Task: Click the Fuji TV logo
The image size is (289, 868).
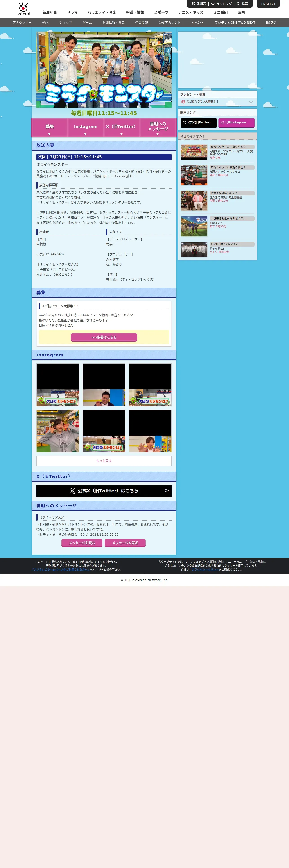Action: [x=24, y=9]
